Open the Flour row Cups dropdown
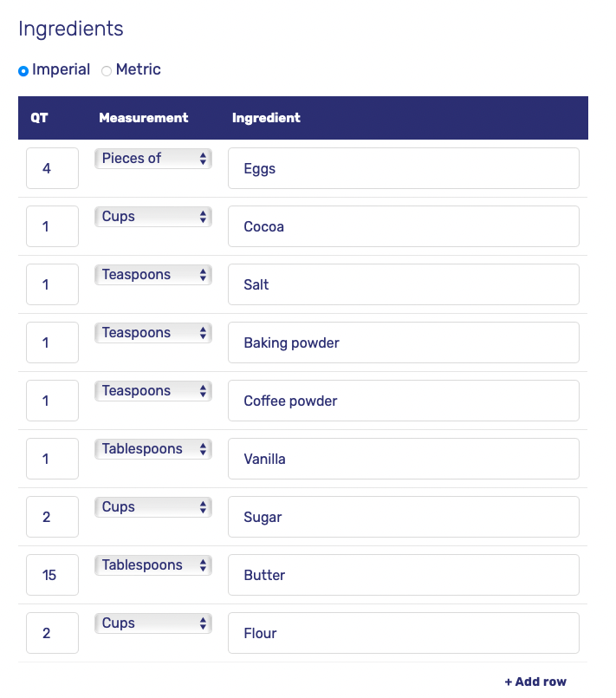Image resolution: width=616 pixels, height=698 pixels. tap(152, 623)
